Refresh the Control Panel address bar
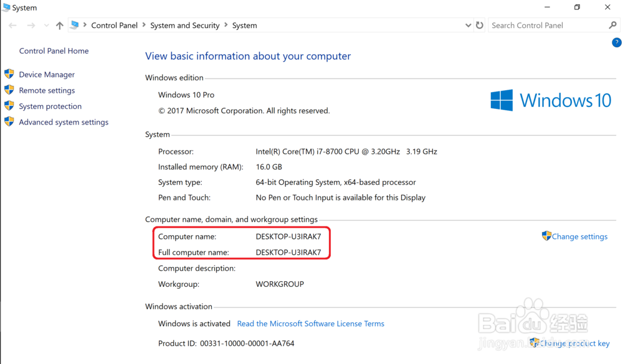623x364 pixels. [x=480, y=26]
